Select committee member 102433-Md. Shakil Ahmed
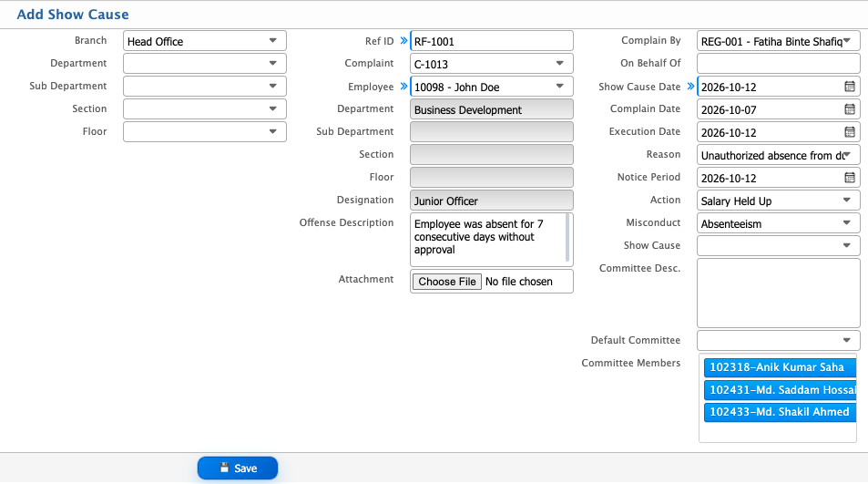The image size is (868, 484). click(780, 412)
